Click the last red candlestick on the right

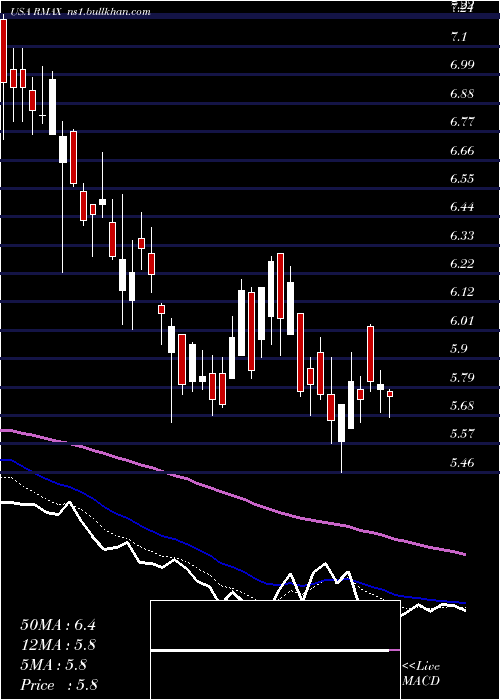tap(390, 394)
